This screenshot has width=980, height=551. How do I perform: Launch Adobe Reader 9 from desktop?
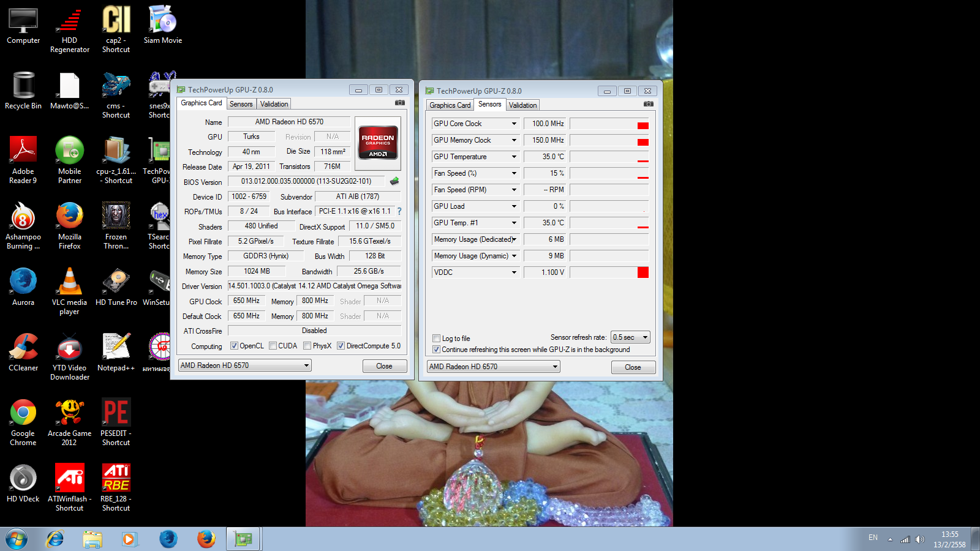[x=23, y=160]
